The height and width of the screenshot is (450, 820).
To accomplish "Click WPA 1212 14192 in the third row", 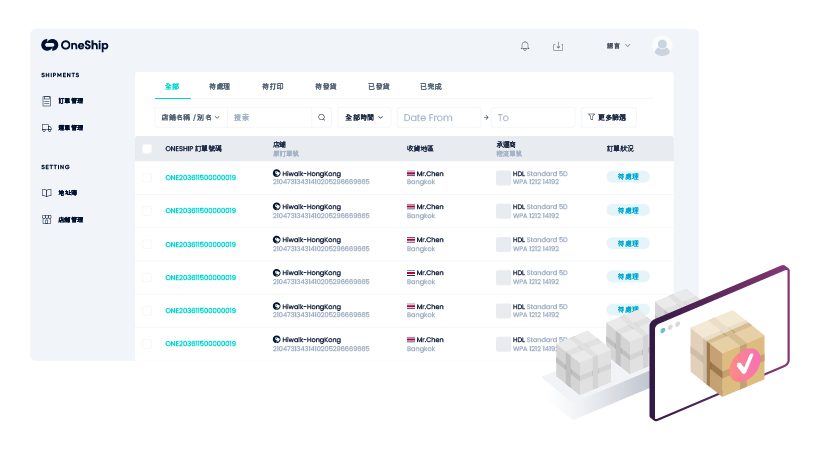I will coord(536,249).
